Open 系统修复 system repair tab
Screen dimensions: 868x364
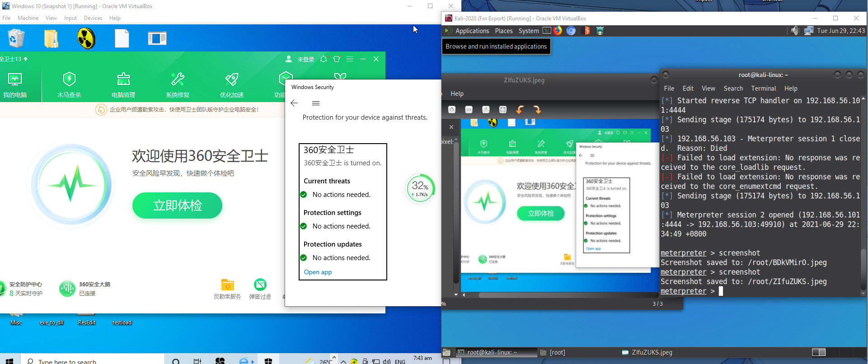click(178, 84)
